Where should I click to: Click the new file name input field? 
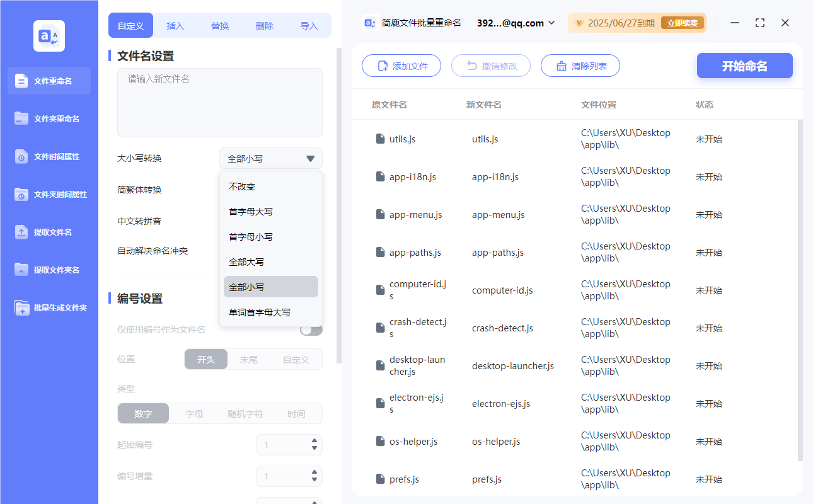coord(219,101)
